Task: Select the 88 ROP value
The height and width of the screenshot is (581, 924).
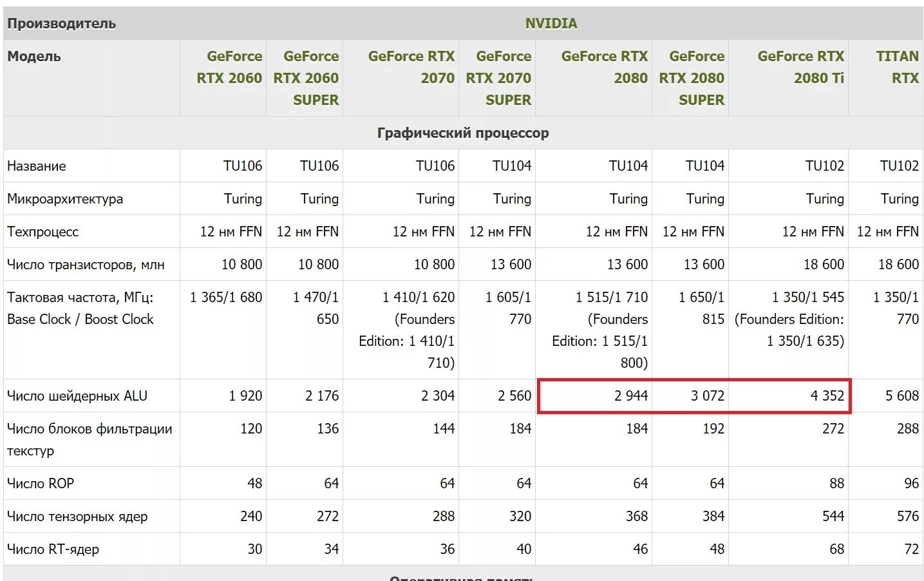Action: [x=836, y=484]
